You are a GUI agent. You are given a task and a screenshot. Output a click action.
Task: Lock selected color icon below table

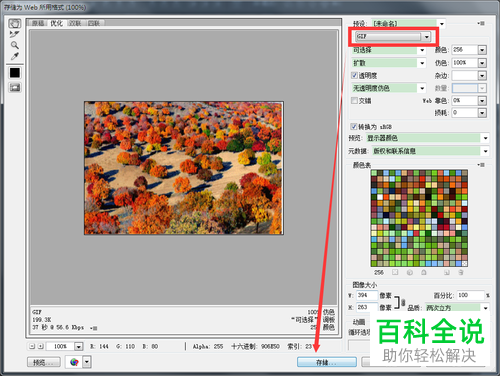tap(424, 272)
